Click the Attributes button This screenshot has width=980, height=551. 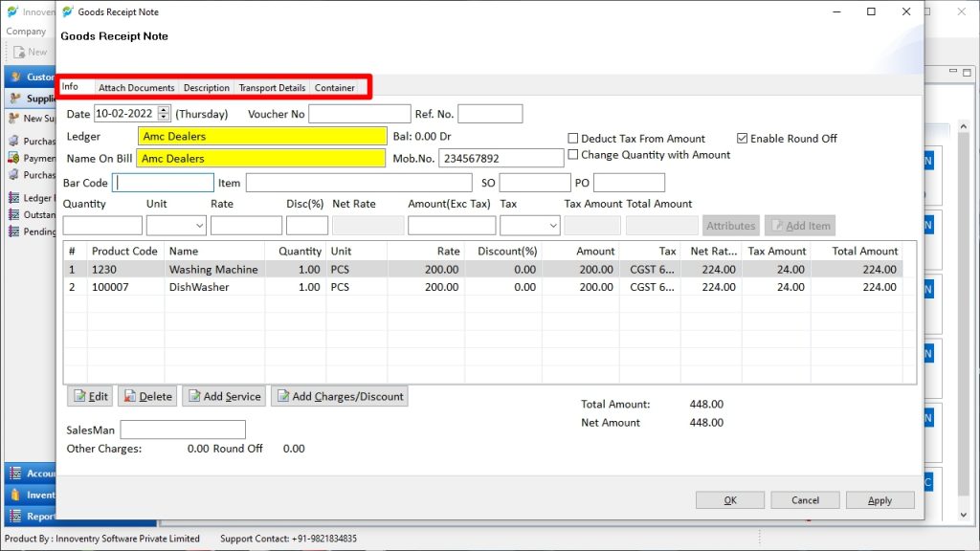[730, 226]
